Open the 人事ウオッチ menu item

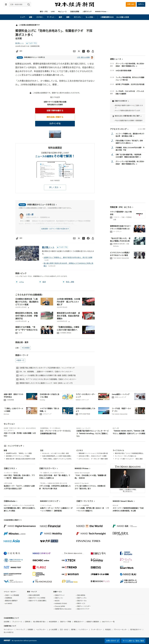87,11
